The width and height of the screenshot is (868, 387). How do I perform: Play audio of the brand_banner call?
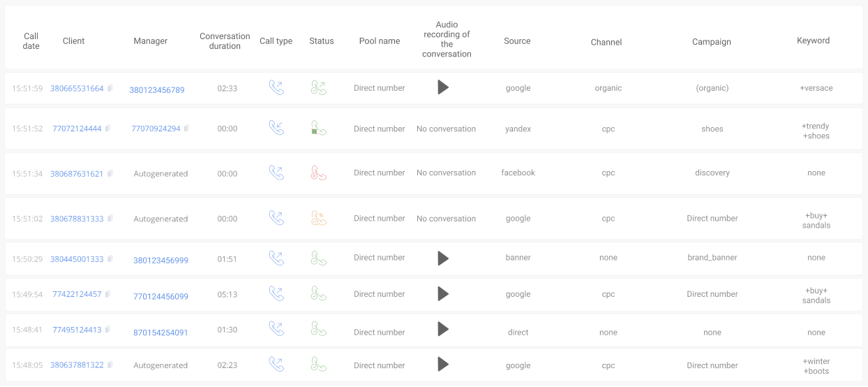(x=442, y=258)
